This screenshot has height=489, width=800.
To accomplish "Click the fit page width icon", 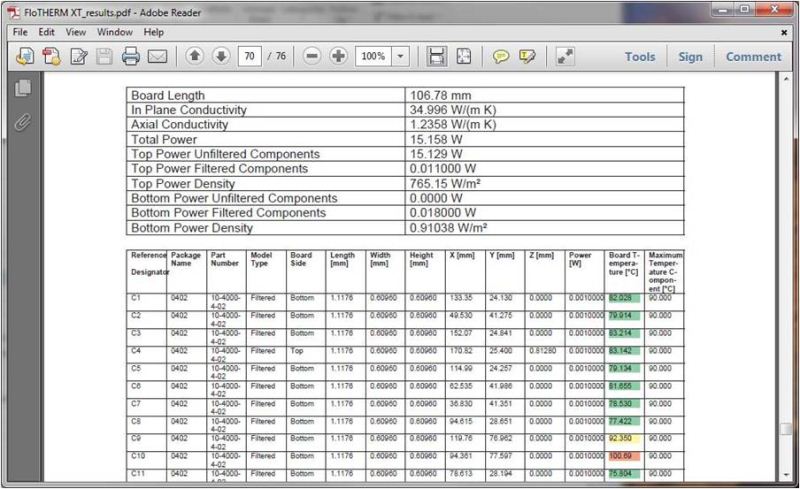I will tap(437, 57).
